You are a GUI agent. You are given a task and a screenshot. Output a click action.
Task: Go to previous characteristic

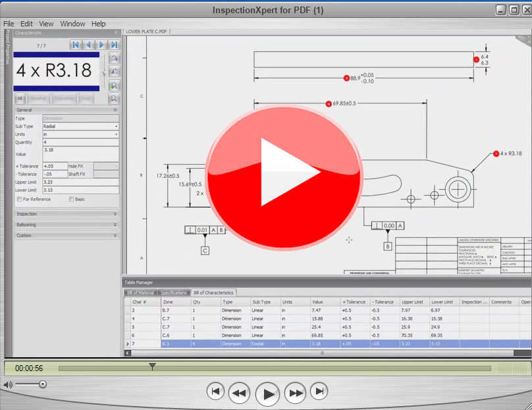pos(90,45)
